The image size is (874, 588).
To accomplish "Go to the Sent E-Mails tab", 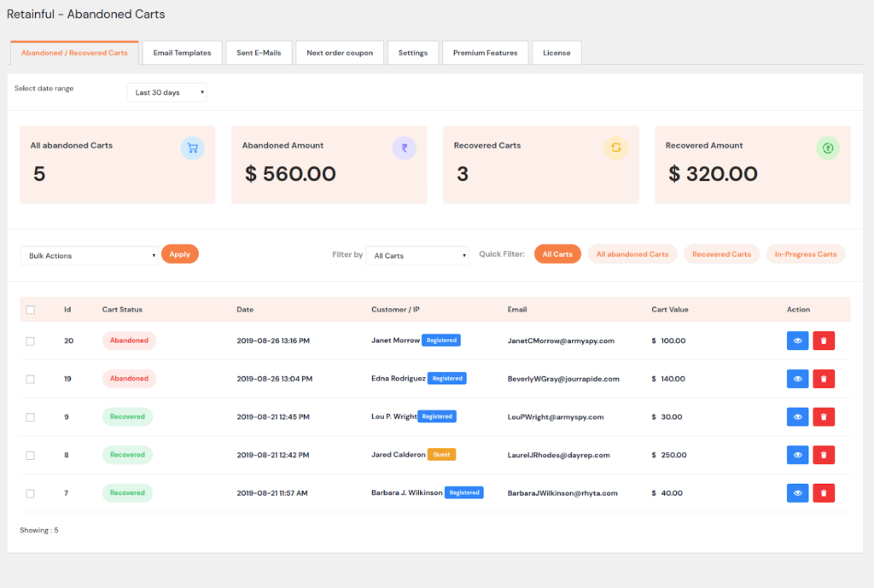I will (259, 53).
